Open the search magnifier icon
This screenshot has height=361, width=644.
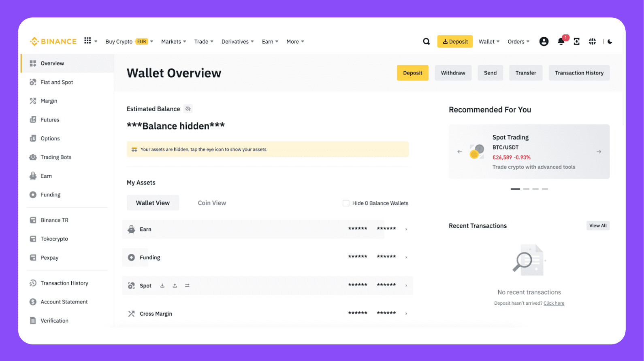(x=426, y=41)
